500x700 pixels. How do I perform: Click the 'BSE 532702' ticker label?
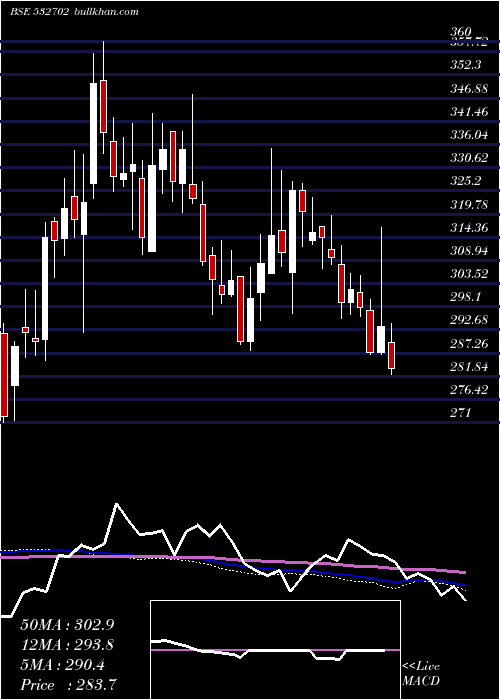(x=39, y=12)
